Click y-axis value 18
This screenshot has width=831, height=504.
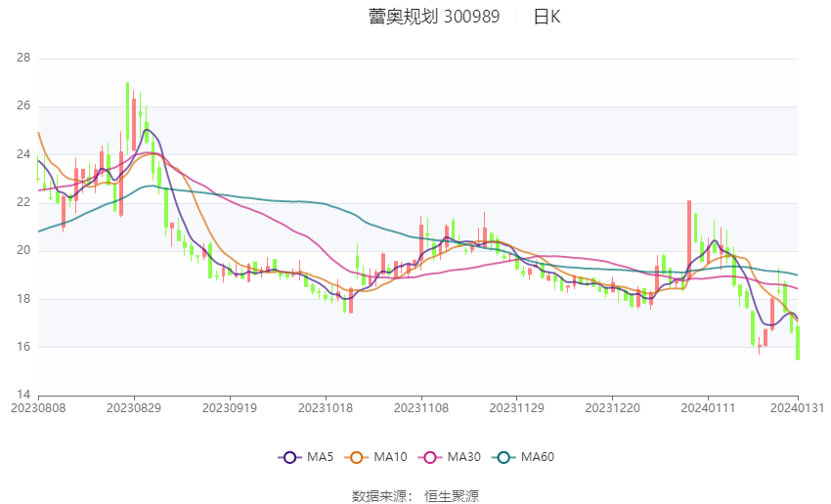tap(23, 299)
